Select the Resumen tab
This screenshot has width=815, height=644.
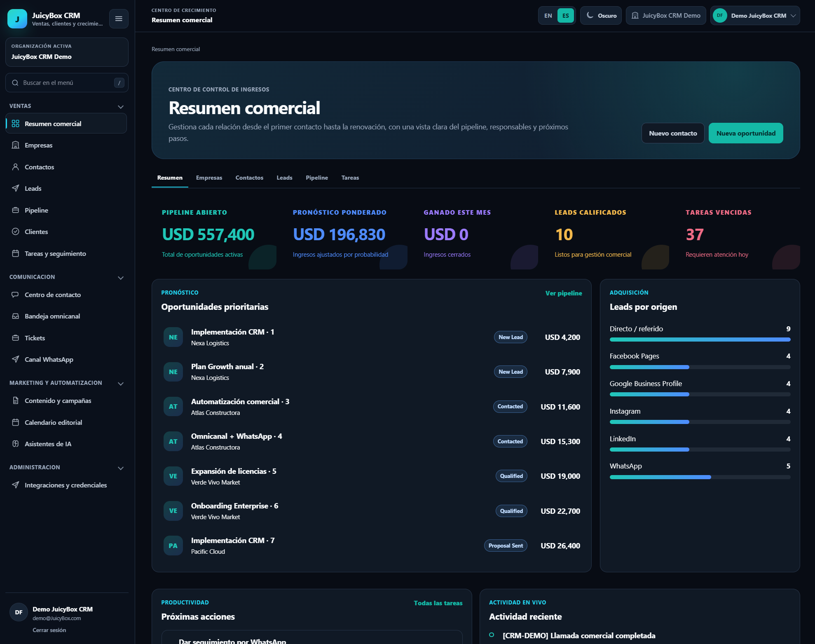tap(170, 178)
